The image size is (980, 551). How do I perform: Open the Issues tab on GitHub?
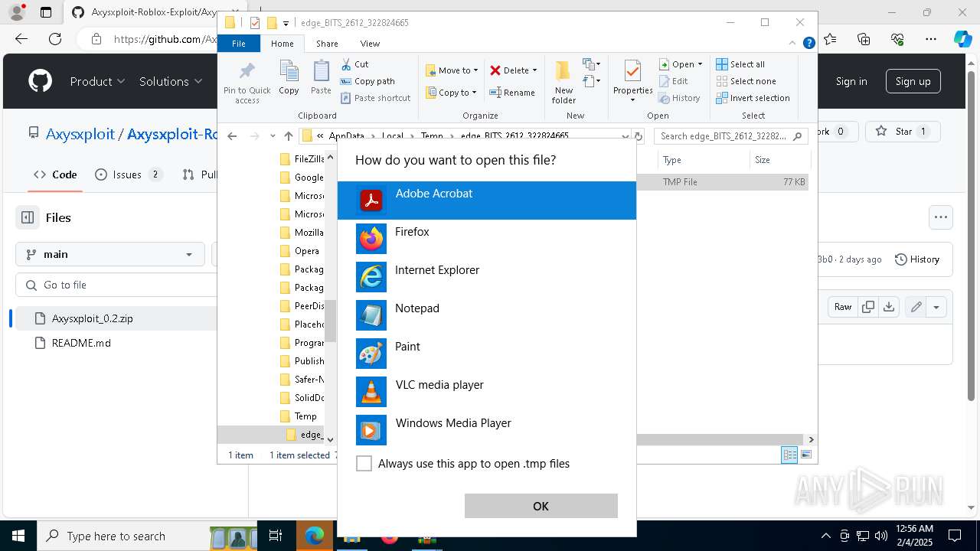[128, 174]
